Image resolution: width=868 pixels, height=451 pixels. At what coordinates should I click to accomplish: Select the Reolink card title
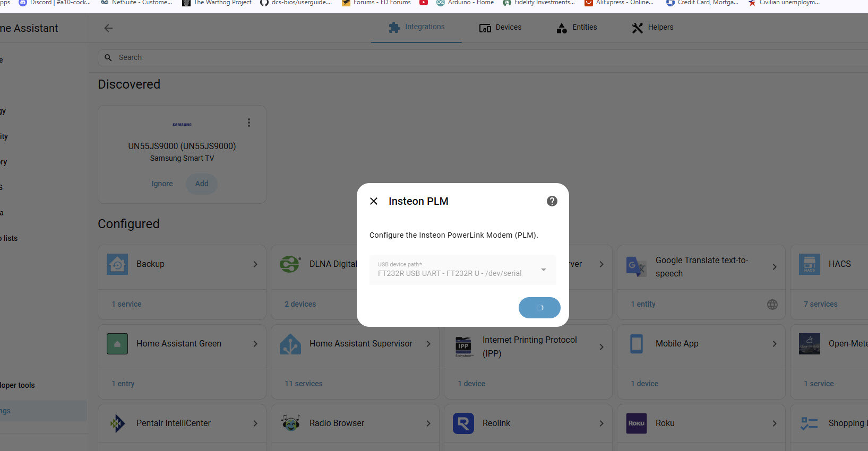pos(496,423)
